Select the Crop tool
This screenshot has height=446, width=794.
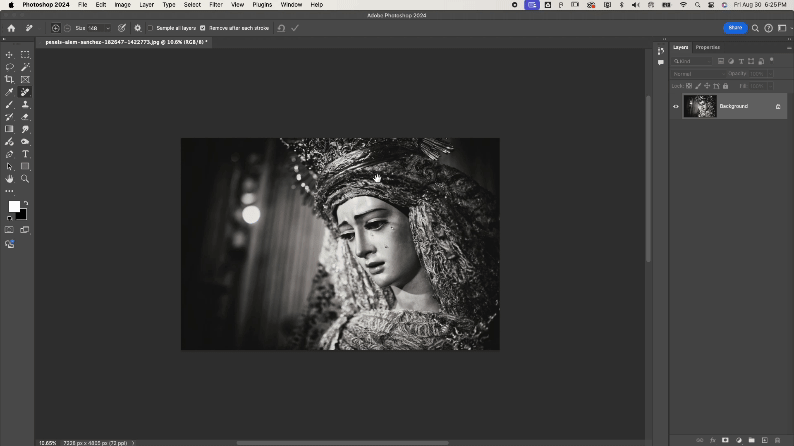[x=10, y=80]
